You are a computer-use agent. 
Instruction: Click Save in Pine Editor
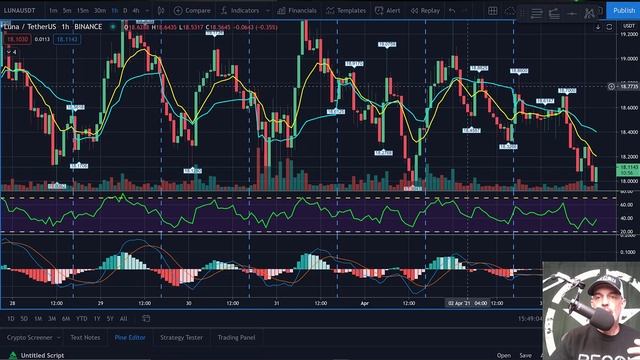coord(526,356)
